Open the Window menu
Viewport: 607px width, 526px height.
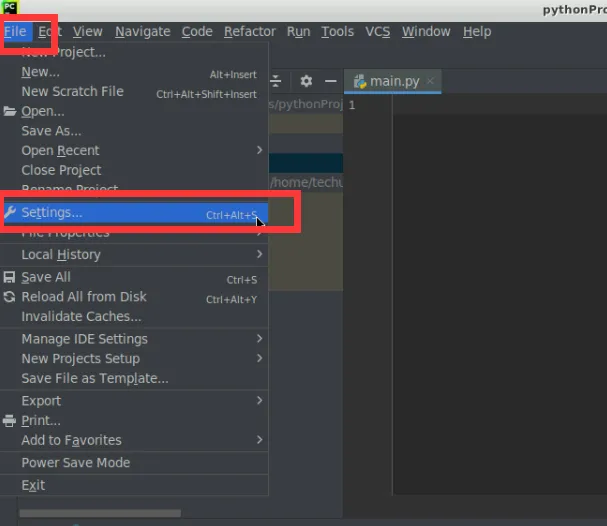coord(426,31)
